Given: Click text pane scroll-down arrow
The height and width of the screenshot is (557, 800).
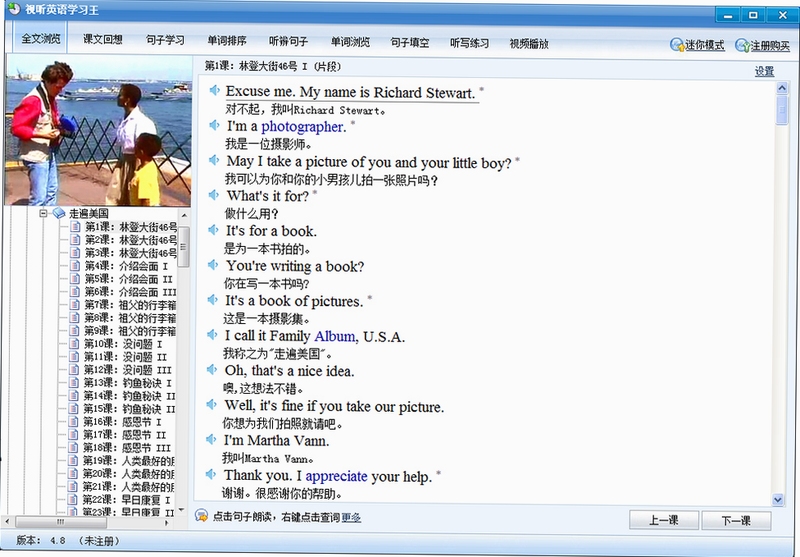Looking at the screenshot, I should pyautogui.click(x=778, y=500).
